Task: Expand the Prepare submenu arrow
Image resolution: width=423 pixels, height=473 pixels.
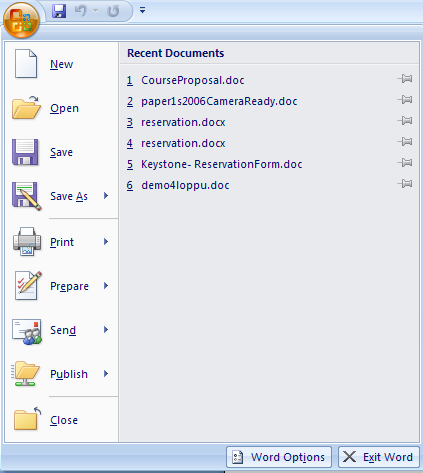Action: (x=106, y=286)
